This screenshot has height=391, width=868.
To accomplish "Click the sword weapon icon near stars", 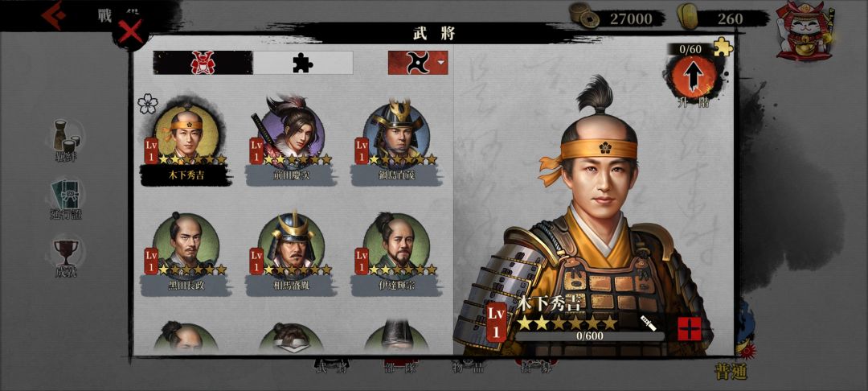I will click(649, 323).
